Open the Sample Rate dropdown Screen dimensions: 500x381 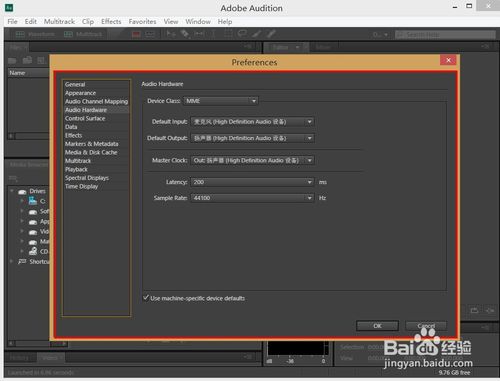252,198
